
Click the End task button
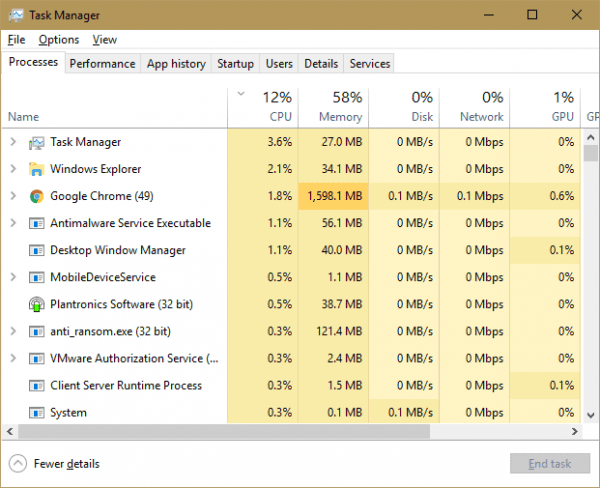coord(549,464)
